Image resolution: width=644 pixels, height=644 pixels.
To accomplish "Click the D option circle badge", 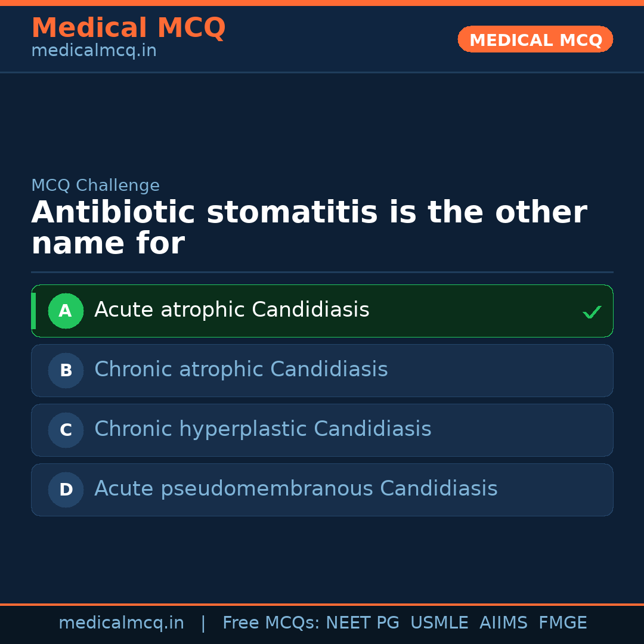I will pyautogui.click(x=66, y=490).
